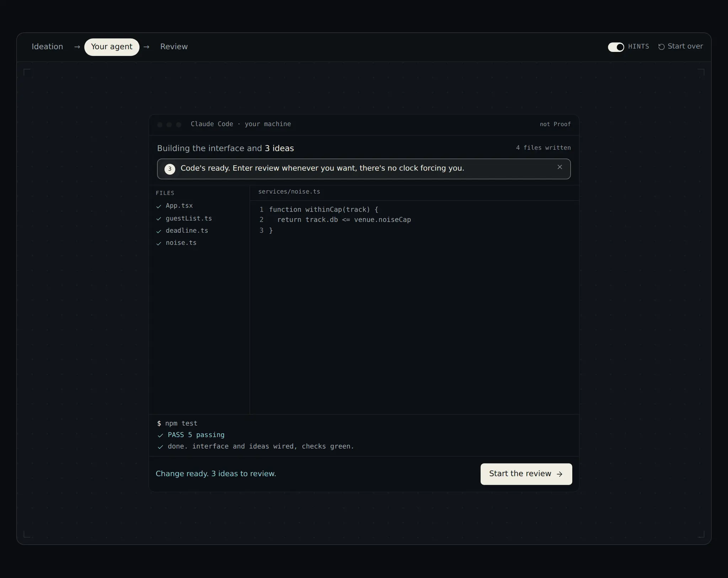Screen dimensions: 728x578
Task: Open deadline.ts in the files list
Action: [x=187, y=230]
